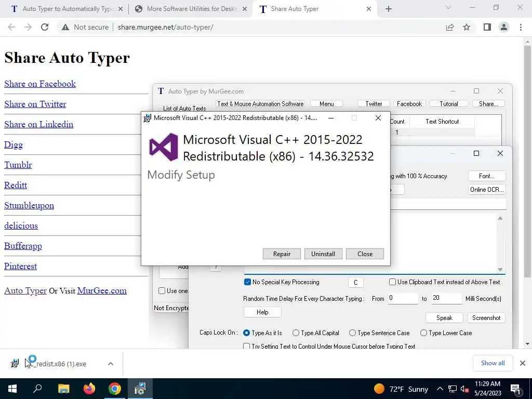
Task: Open the Font... dialog button
Action: (x=487, y=176)
